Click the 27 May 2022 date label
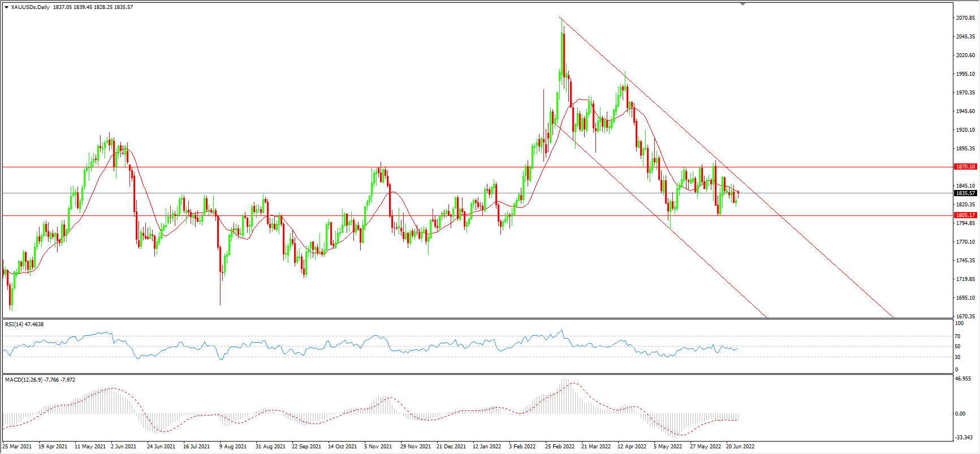The width and height of the screenshot is (980, 454). [705, 447]
